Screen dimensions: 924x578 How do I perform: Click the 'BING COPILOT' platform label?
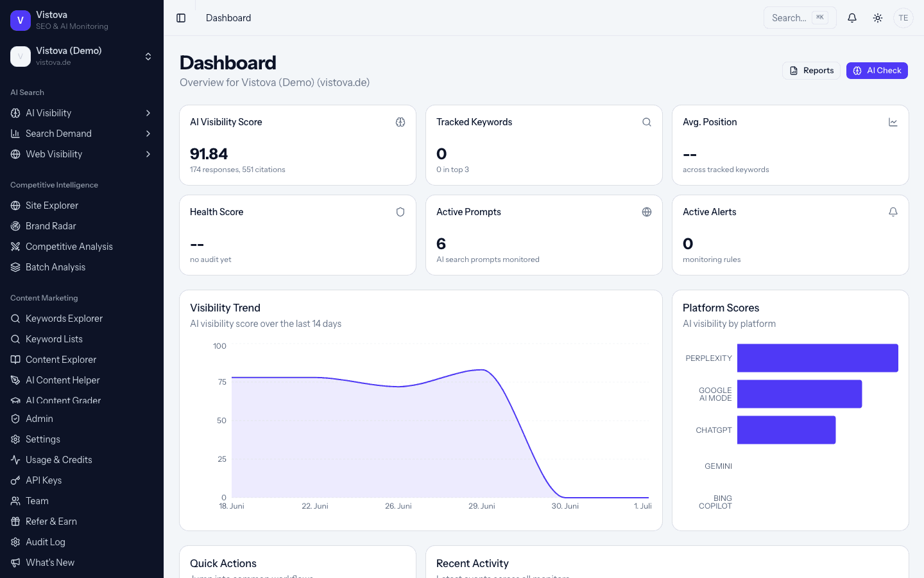[715, 502]
